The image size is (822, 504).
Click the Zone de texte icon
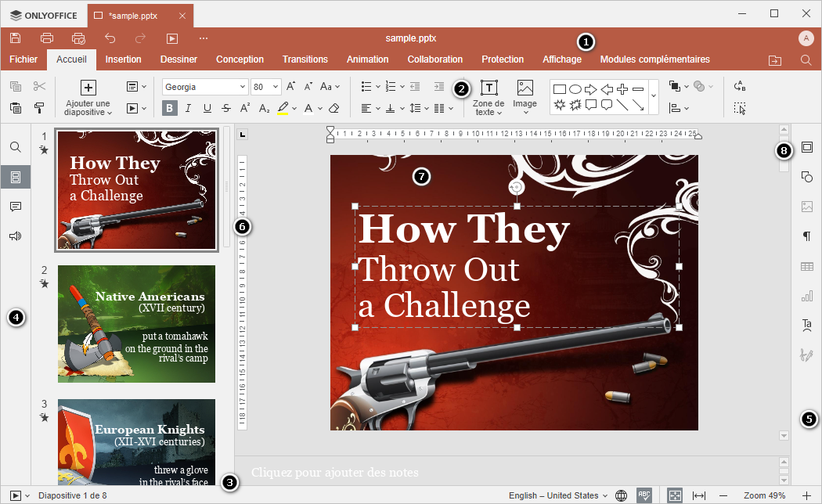point(489,88)
